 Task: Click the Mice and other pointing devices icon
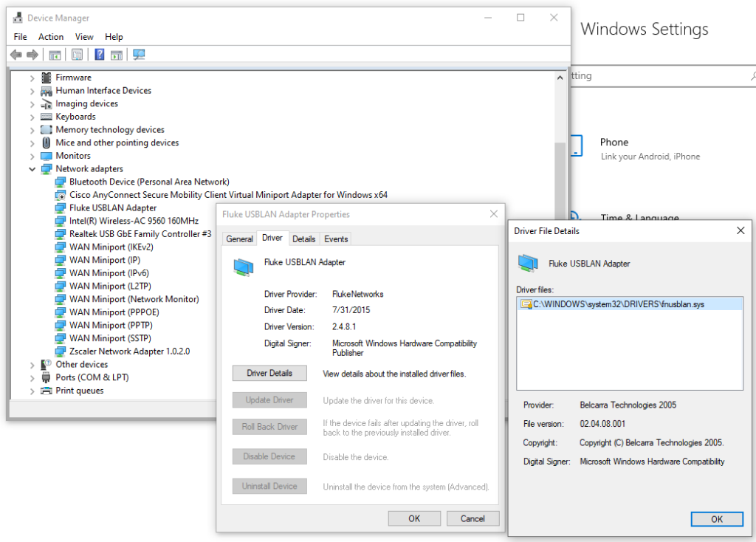point(47,143)
